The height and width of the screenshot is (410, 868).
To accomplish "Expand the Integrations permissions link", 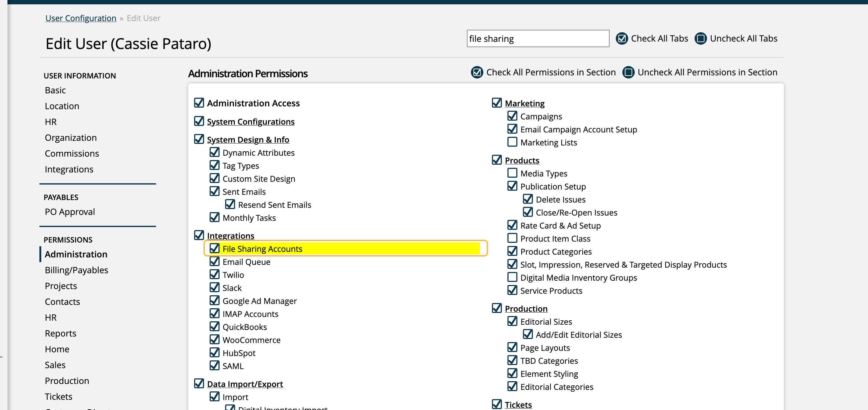I will [230, 235].
